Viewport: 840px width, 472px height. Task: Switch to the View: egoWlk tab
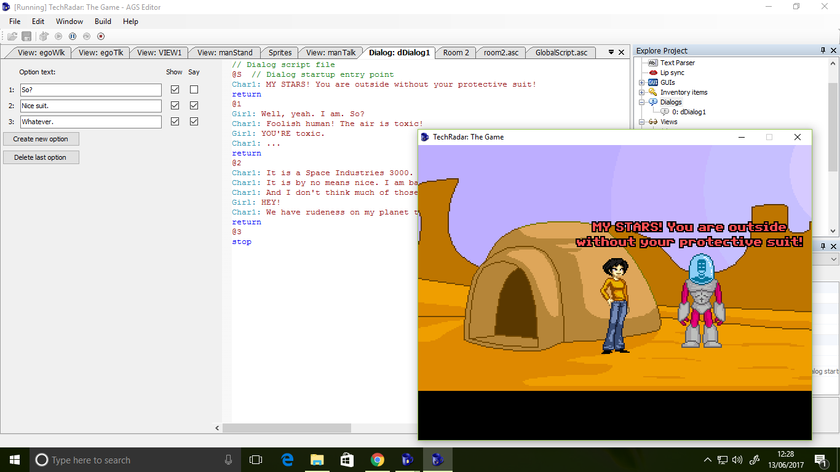coord(41,53)
